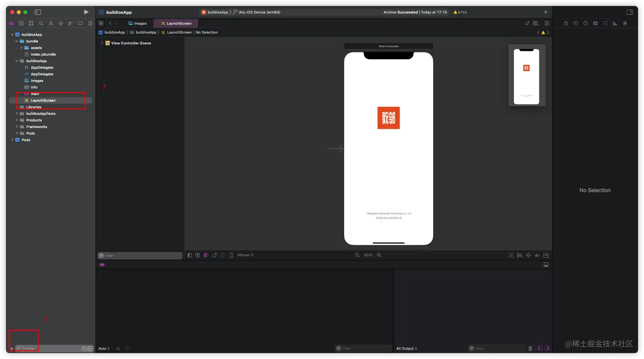644x359 pixels.
Task: Open the Quick Help inspector
Action: [x=586, y=23]
